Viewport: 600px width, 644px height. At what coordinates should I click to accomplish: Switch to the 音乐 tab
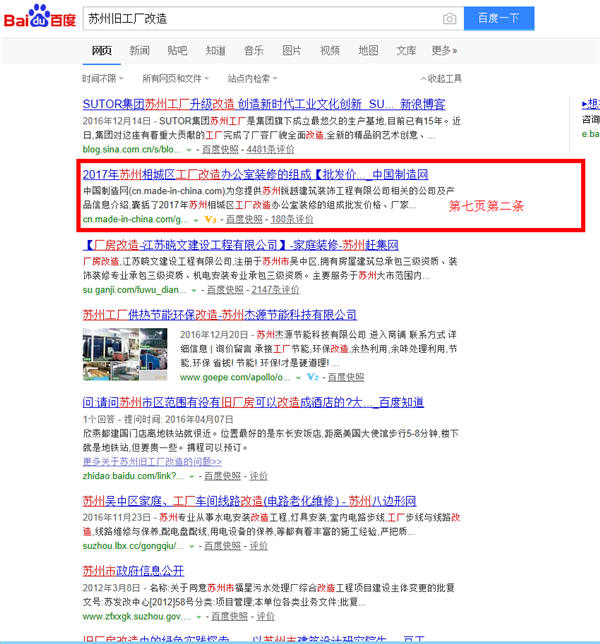254,51
